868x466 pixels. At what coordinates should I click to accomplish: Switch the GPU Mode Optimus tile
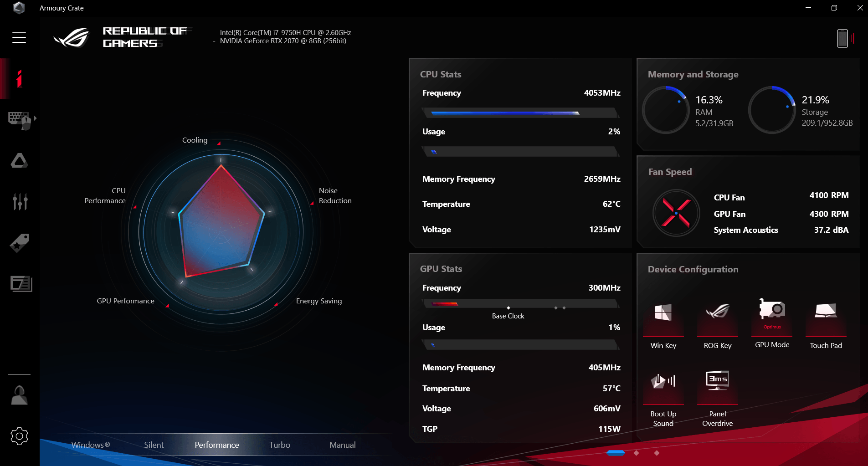click(x=772, y=324)
